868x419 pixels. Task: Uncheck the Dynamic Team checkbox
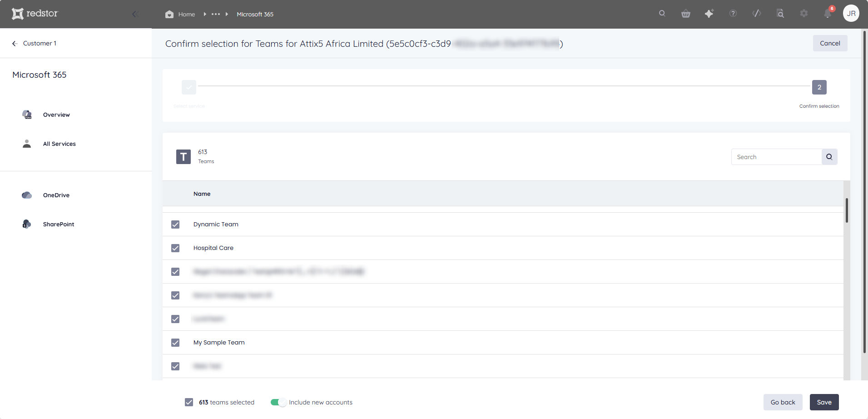tap(175, 224)
